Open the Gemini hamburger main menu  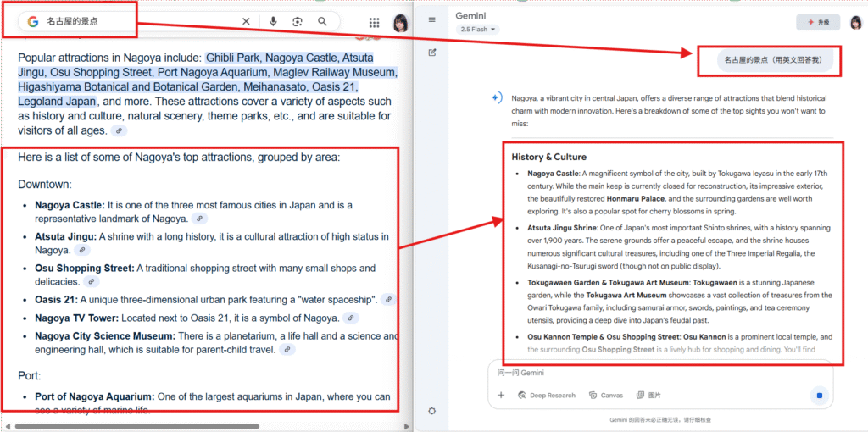point(432,20)
